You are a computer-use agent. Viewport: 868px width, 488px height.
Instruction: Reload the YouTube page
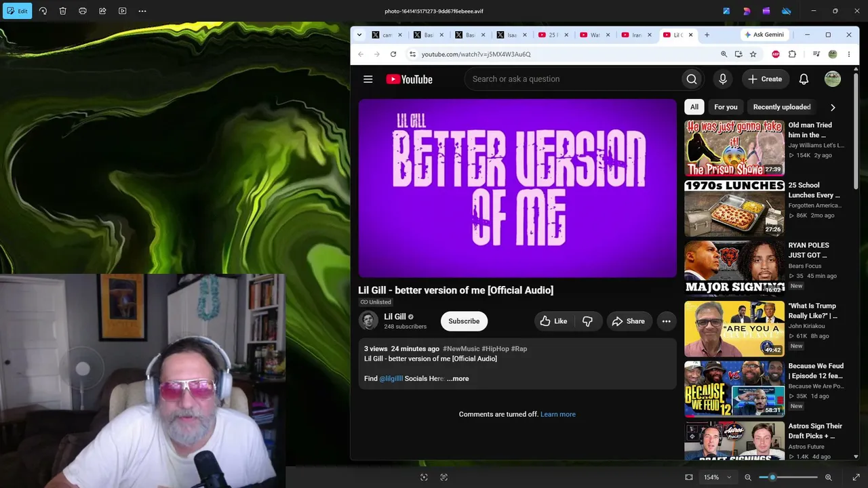393,54
